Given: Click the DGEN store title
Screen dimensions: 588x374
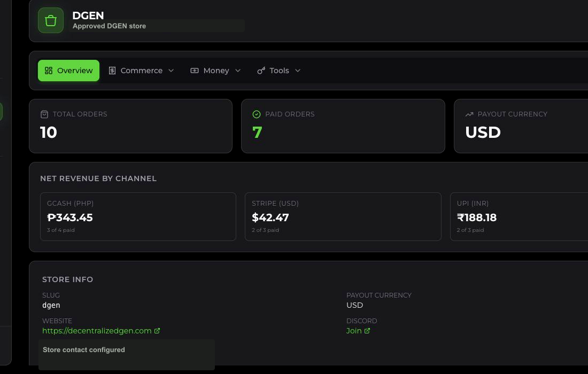Looking at the screenshot, I should click(x=88, y=15).
